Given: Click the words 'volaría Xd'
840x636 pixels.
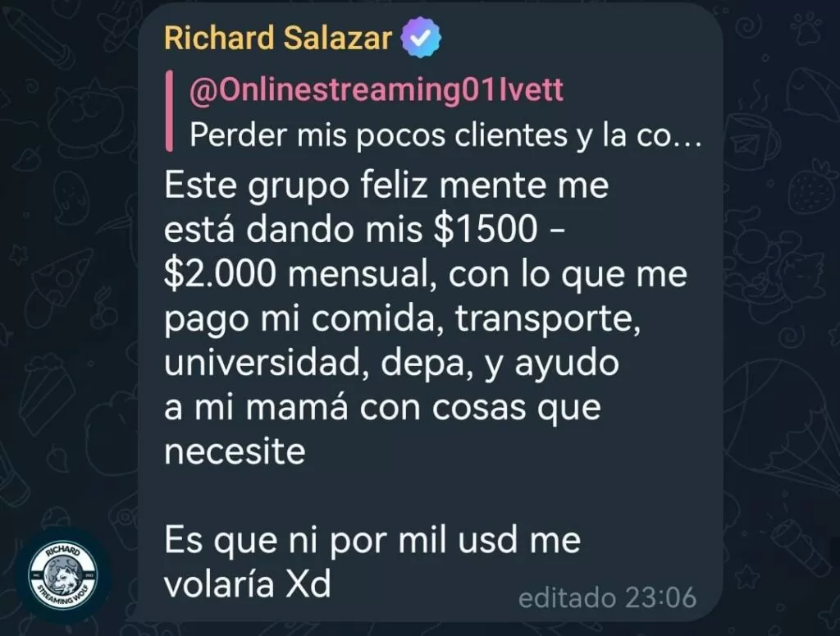Looking at the screenshot, I should coord(248,584).
